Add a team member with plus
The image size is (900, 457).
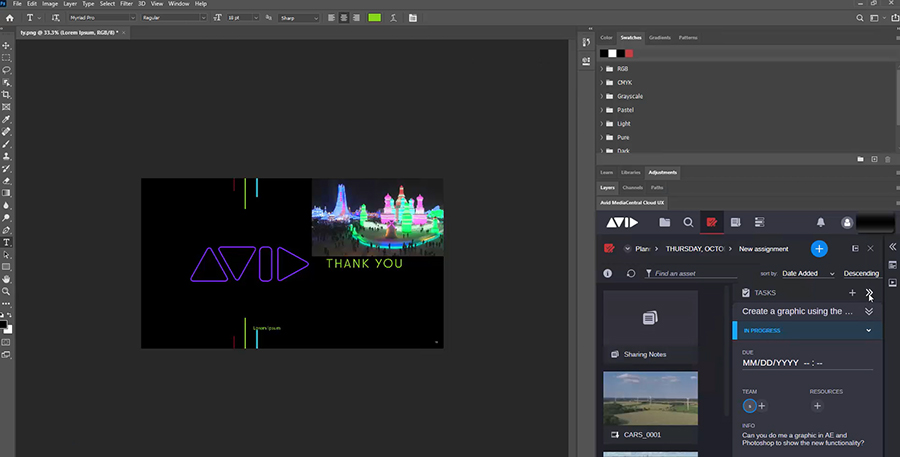(x=762, y=406)
